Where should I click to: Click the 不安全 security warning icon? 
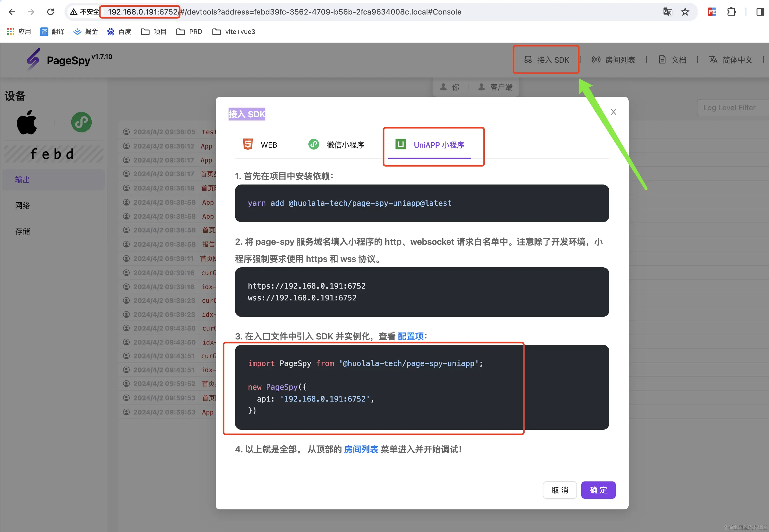pyautogui.click(x=74, y=12)
